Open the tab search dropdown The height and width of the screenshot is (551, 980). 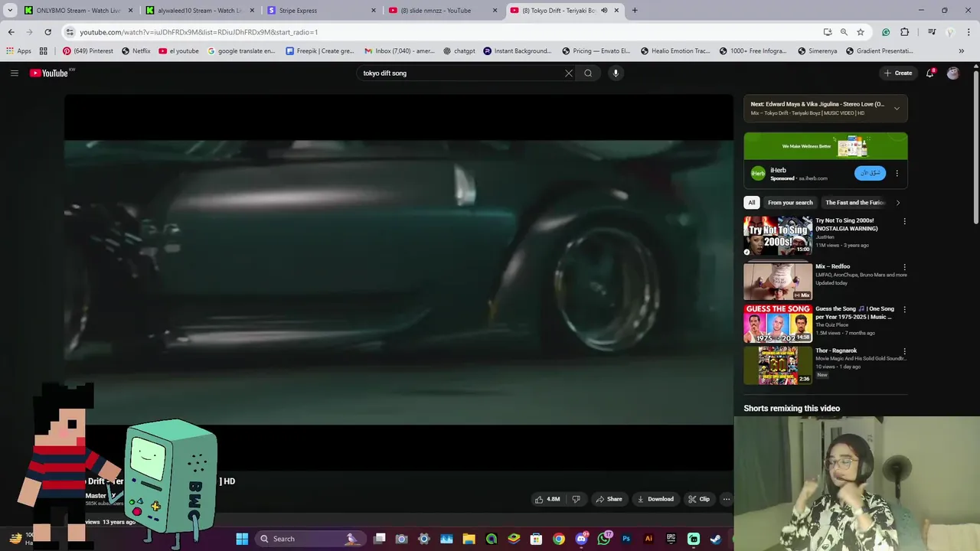click(10, 11)
